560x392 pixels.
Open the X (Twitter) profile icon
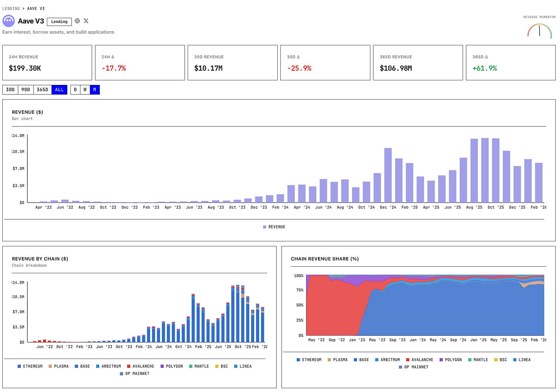(x=86, y=21)
